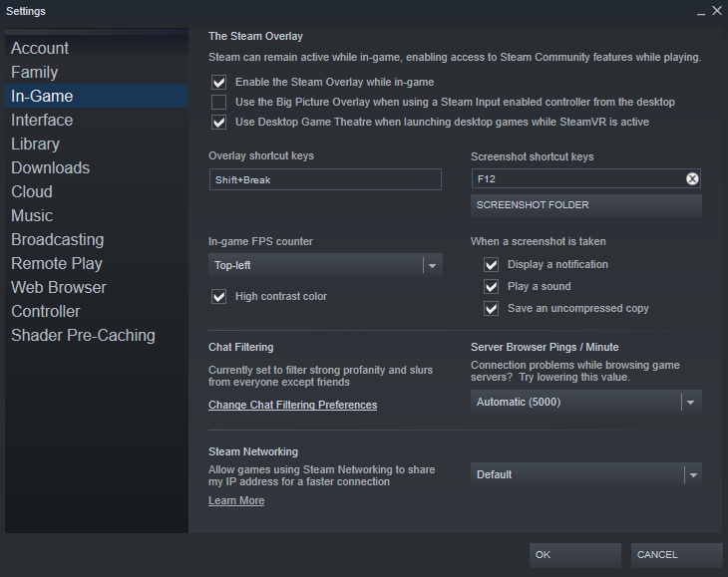Go to Controller settings

(x=46, y=311)
